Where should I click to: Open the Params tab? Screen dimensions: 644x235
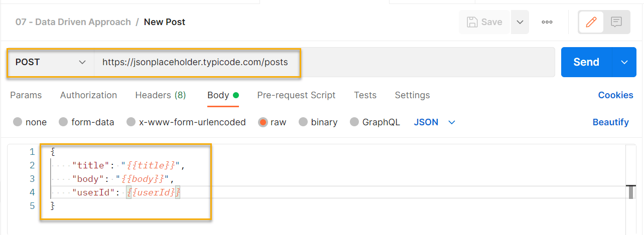[26, 95]
